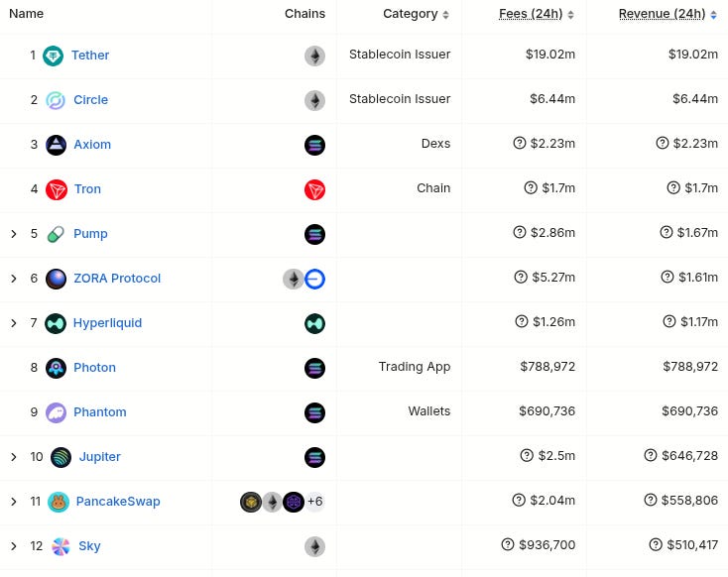Click the PancakeSwap bunny logo
Screen dimensions: 728x577
point(59,502)
